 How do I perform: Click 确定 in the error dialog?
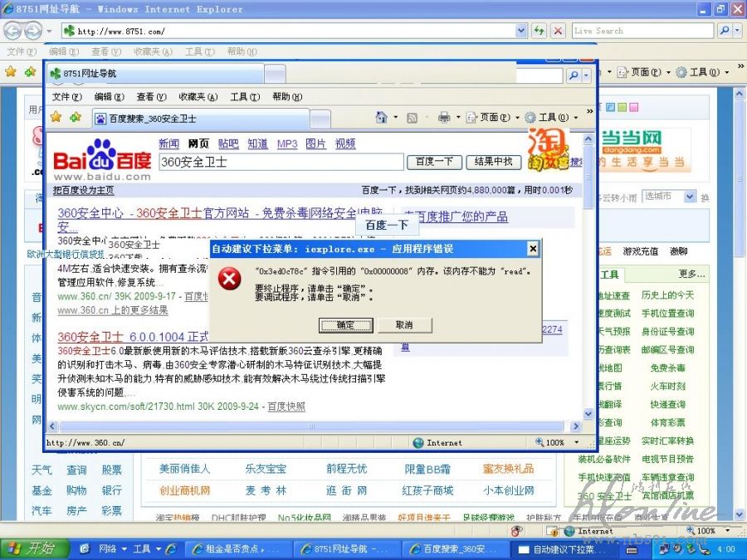coord(346,324)
